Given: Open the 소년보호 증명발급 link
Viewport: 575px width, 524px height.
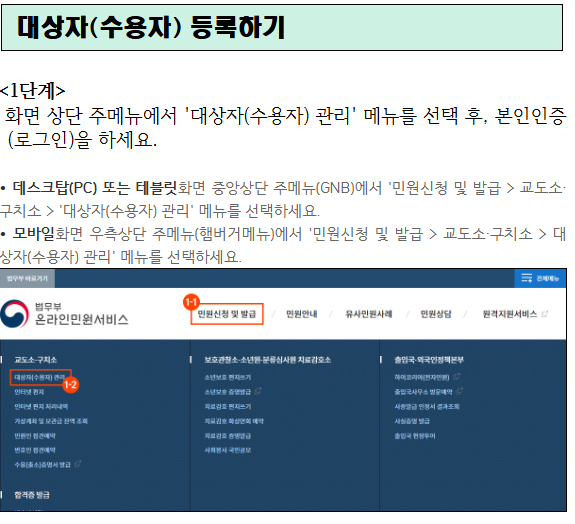Looking at the screenshot, I should point(228,392).
